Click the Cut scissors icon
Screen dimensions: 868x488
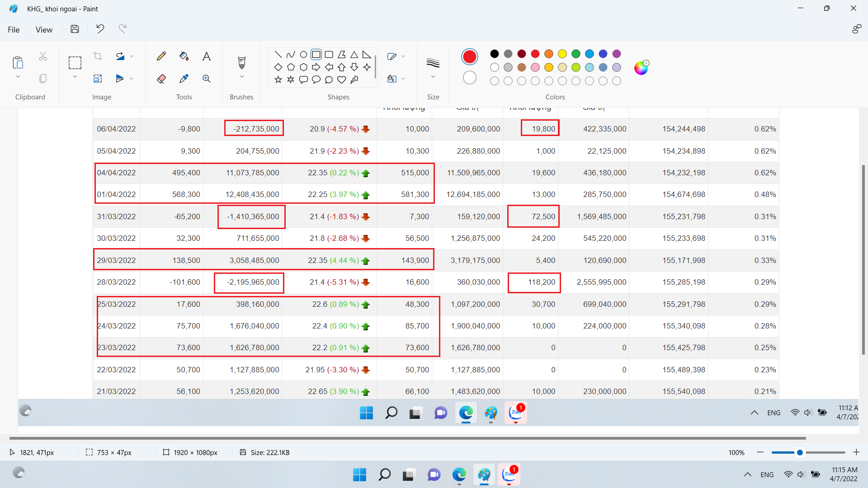pyautogui.click(x=43, y=56)
